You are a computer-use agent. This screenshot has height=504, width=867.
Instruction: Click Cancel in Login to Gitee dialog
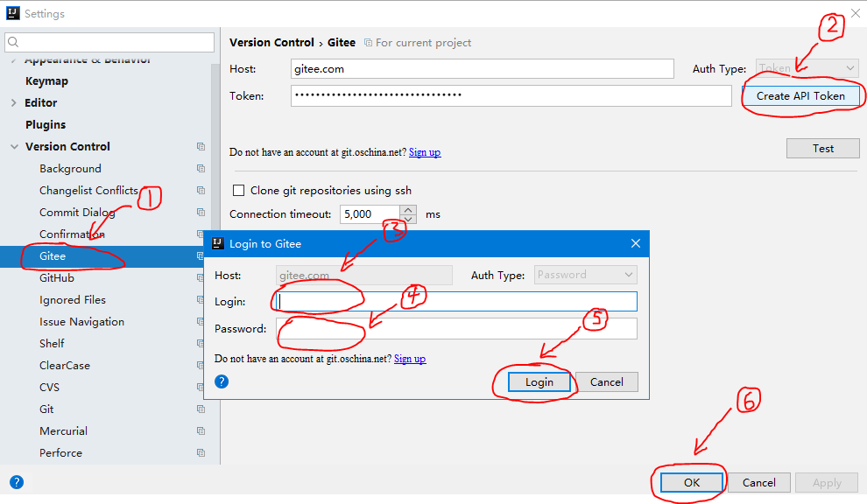(x=607, y=381)
